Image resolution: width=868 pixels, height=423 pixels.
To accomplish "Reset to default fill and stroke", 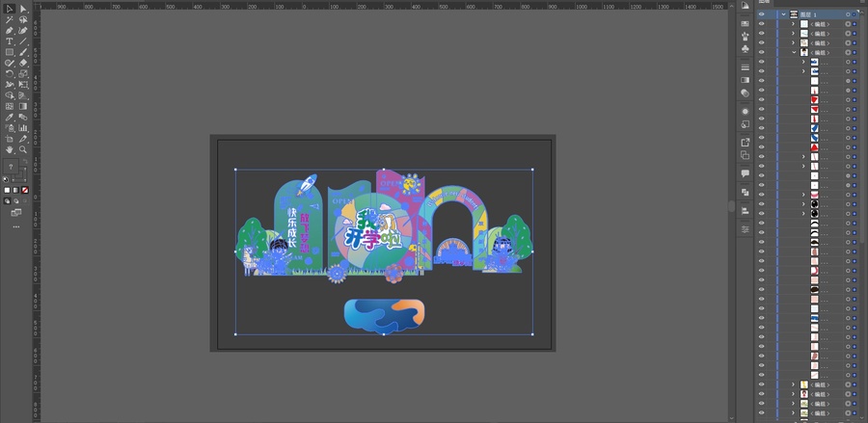I will [6, 179].
